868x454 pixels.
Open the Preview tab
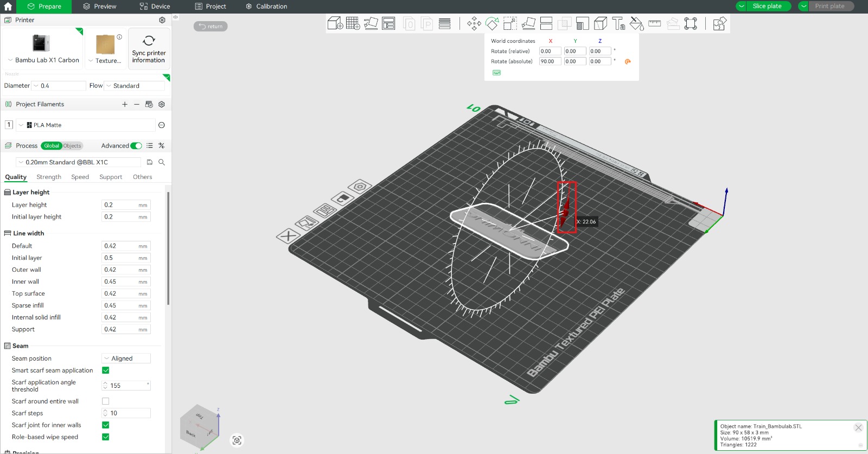coord(99,7)
